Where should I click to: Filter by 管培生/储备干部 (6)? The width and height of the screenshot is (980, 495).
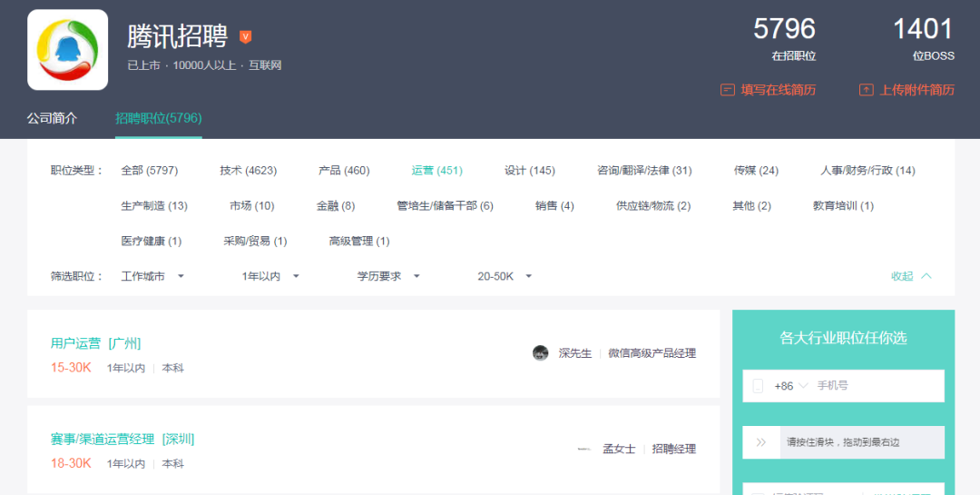pyautogui.click(x=445, y=206)
